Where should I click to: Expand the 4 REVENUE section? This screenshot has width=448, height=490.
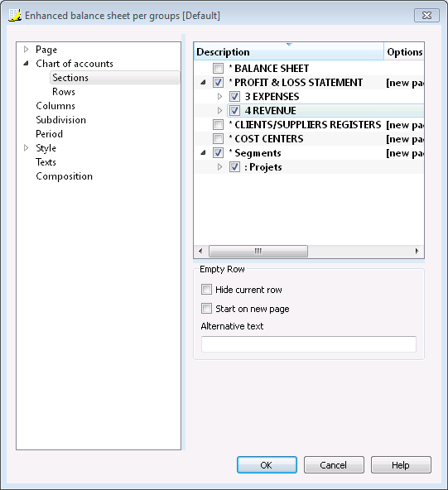(219, 111)
